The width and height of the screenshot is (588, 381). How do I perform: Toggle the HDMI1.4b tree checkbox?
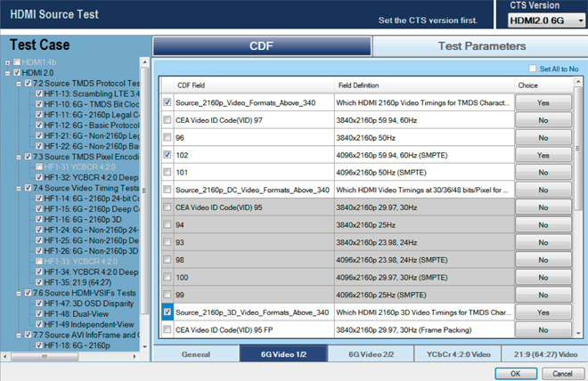click(17, 61)
